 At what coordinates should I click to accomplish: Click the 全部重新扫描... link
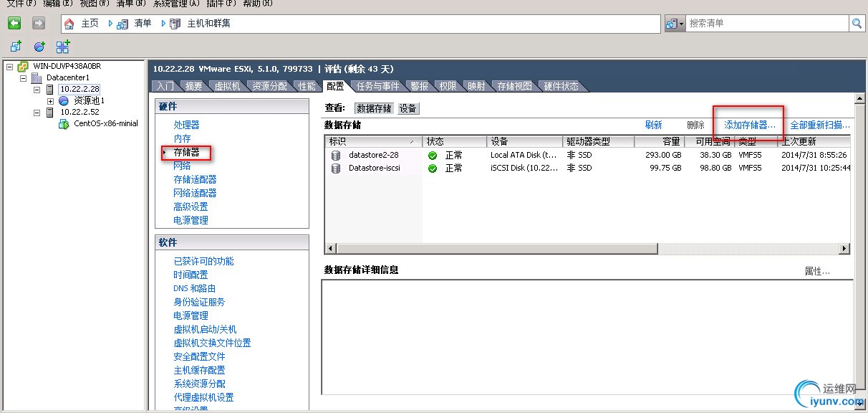click(820, 125)
